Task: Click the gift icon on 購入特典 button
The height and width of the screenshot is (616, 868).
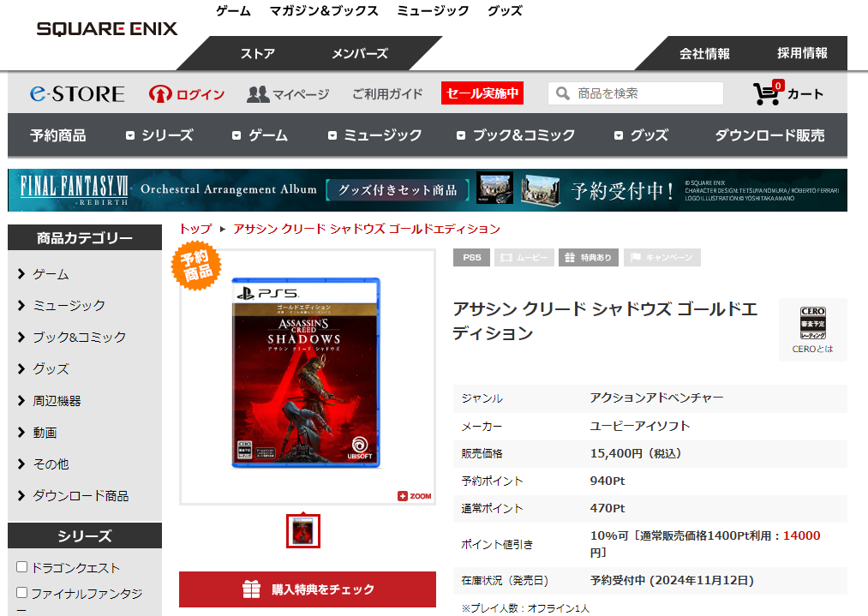Action: click(251, 589)
